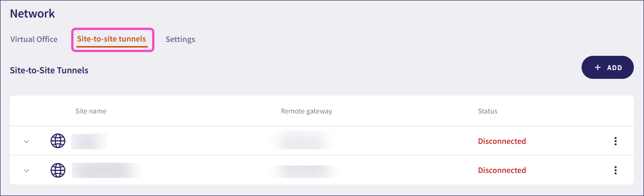Screen dimensions: 644x196
Task: Click the Site name column header
Action: click(91, 111)
